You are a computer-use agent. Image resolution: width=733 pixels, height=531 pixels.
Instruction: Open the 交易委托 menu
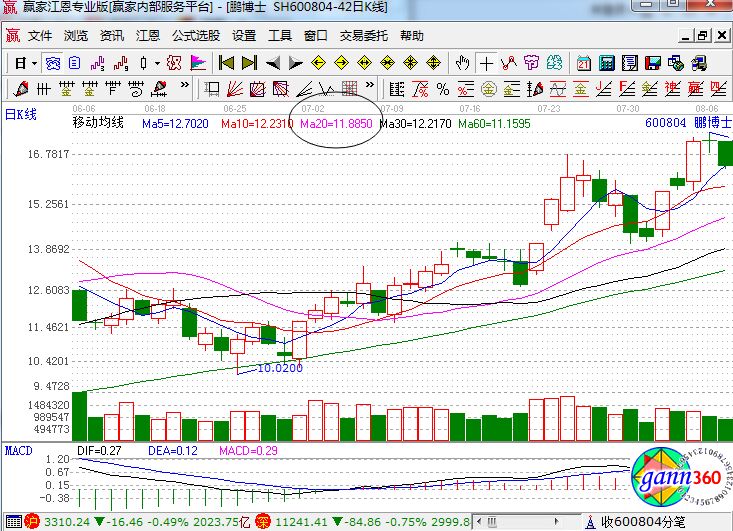pyautogui.click(x=364, y=35)
